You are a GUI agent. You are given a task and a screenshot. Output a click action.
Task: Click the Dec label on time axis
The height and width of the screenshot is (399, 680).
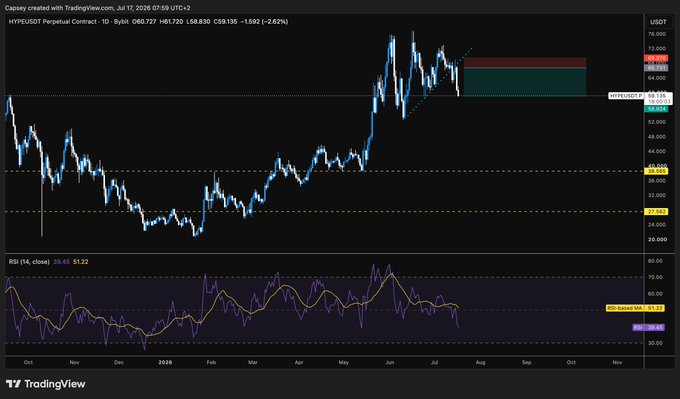pos(119,362)
